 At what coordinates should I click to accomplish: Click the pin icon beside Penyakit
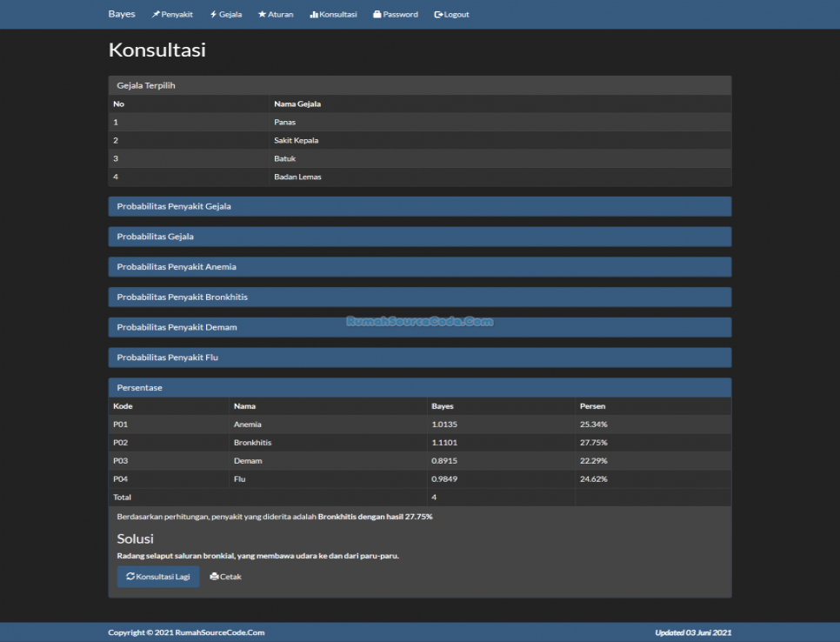tap(156, 15)
